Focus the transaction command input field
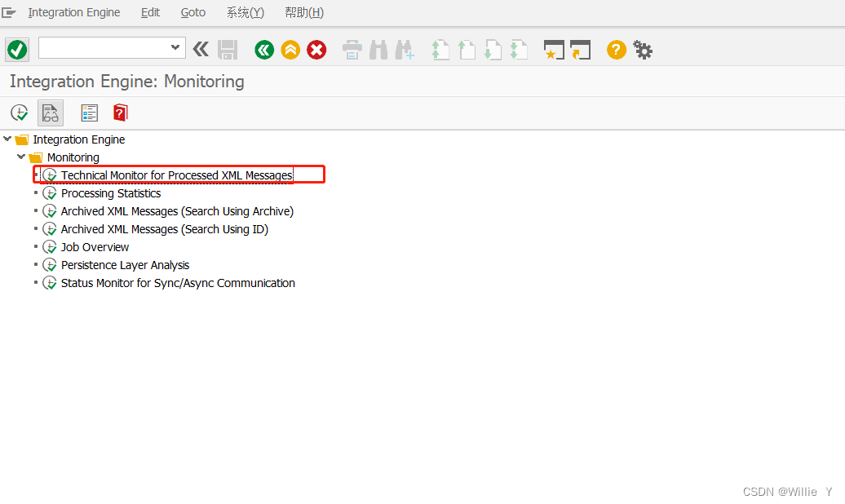Screen dimensions: 845x504 click(x=104, y=47)
